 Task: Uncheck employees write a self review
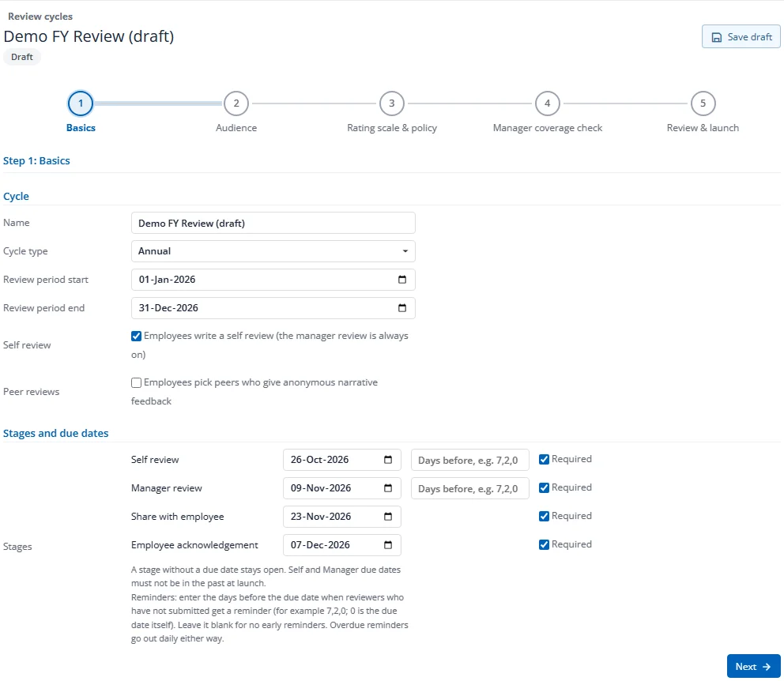pyautogui.click(x=136, y=337)
